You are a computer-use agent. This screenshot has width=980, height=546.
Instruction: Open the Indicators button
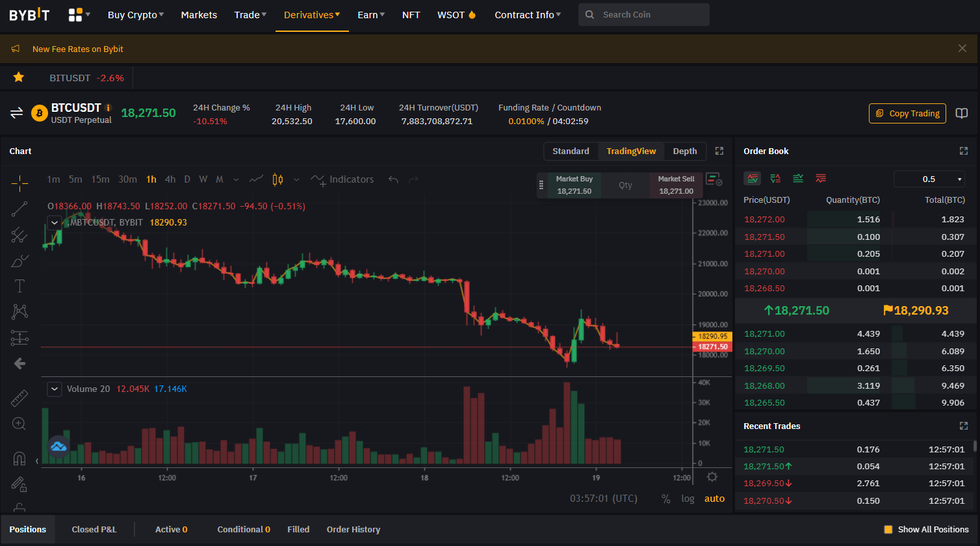[x=342, y=179]
